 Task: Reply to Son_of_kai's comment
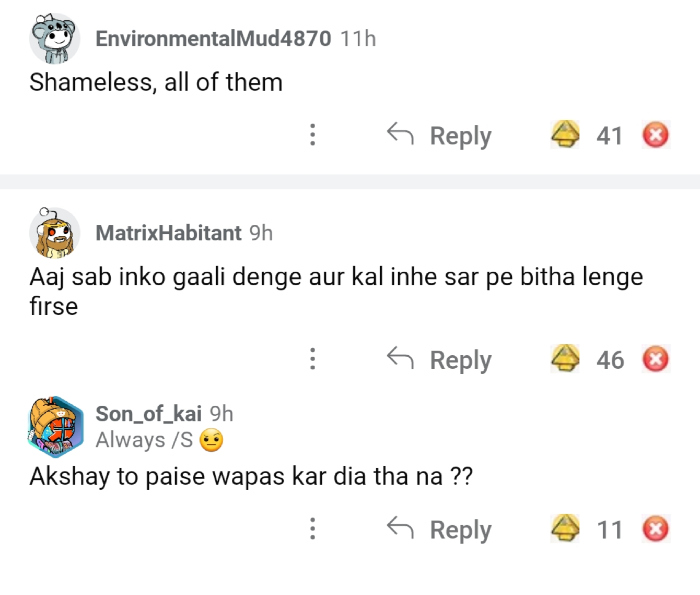click(439, 529)
